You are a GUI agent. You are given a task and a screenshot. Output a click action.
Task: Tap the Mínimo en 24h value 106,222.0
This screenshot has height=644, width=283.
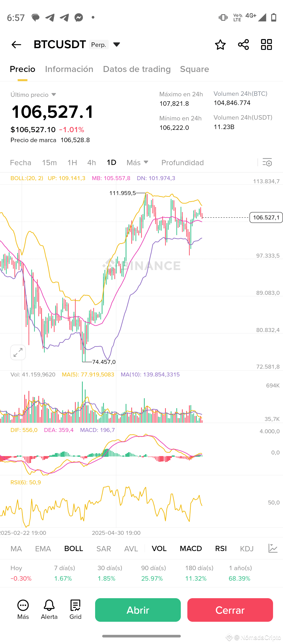(x=174, y=128)
